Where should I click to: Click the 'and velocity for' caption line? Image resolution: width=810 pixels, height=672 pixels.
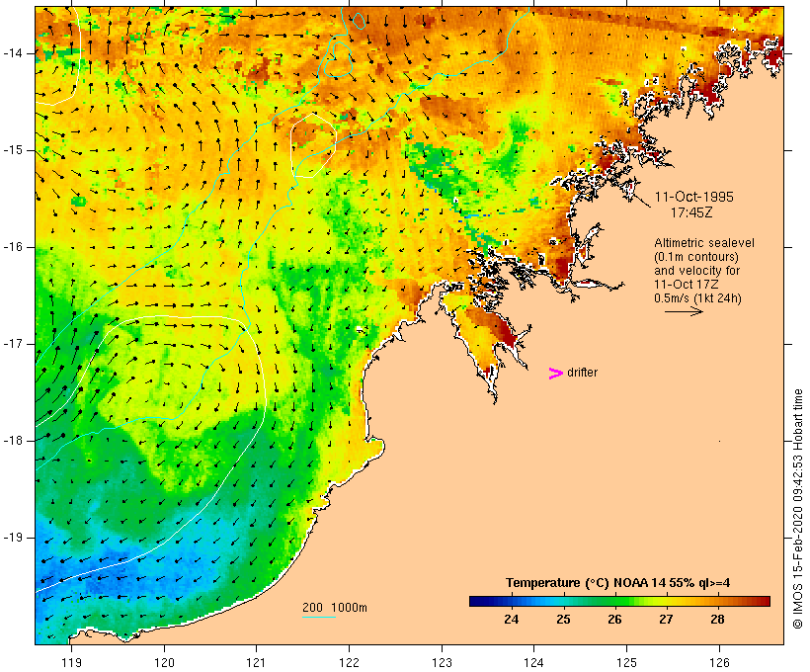click(x=696, y=271)
